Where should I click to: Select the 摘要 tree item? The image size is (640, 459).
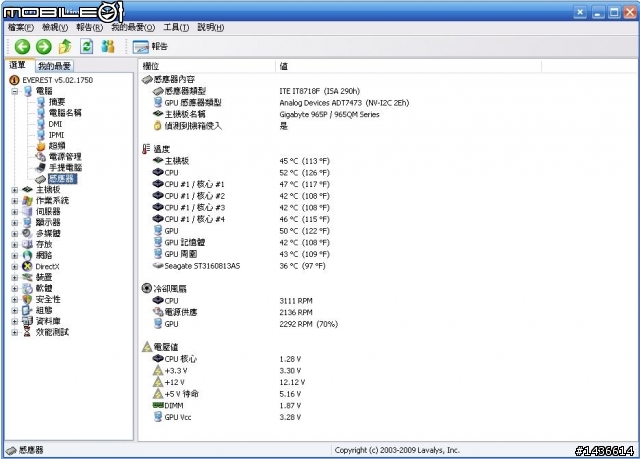point(57,102)
